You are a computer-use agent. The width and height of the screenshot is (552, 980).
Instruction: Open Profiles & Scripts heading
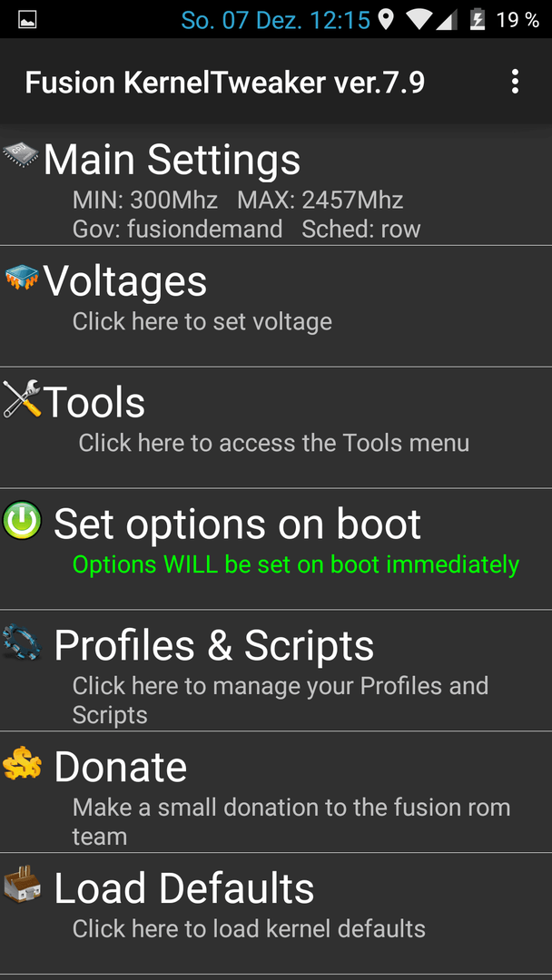click(213, 644)
